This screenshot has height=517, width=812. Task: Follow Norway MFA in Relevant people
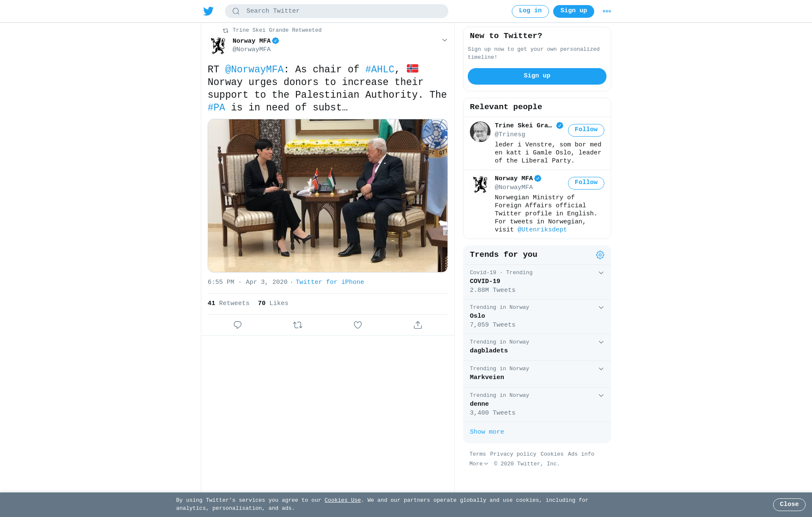pos(586,183)
